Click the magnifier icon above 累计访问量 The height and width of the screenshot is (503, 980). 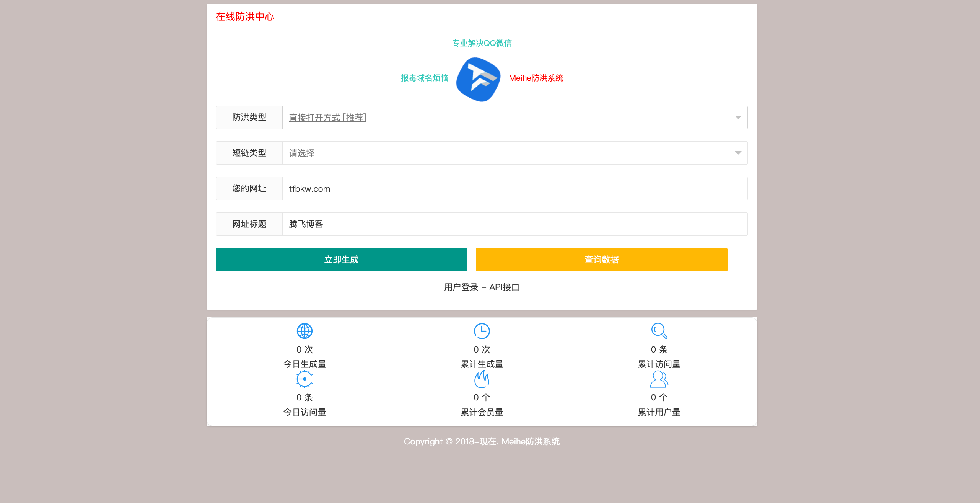659,330
